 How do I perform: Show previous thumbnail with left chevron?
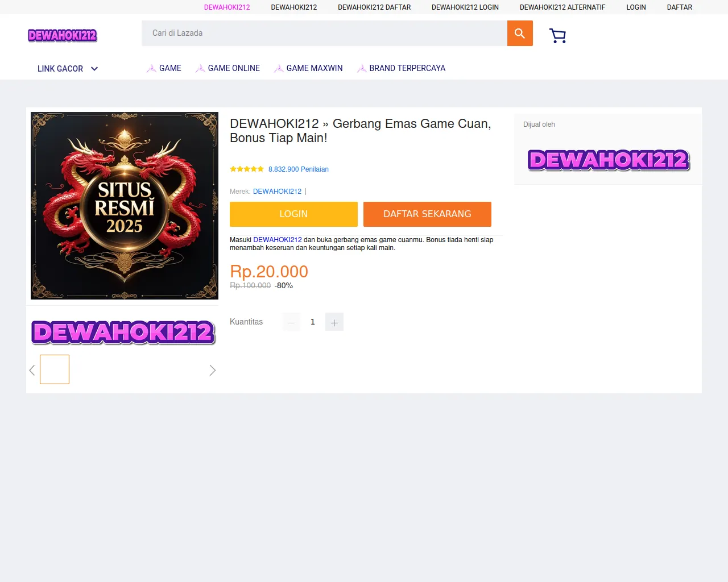pyautogui.click(x=32, y=370)
